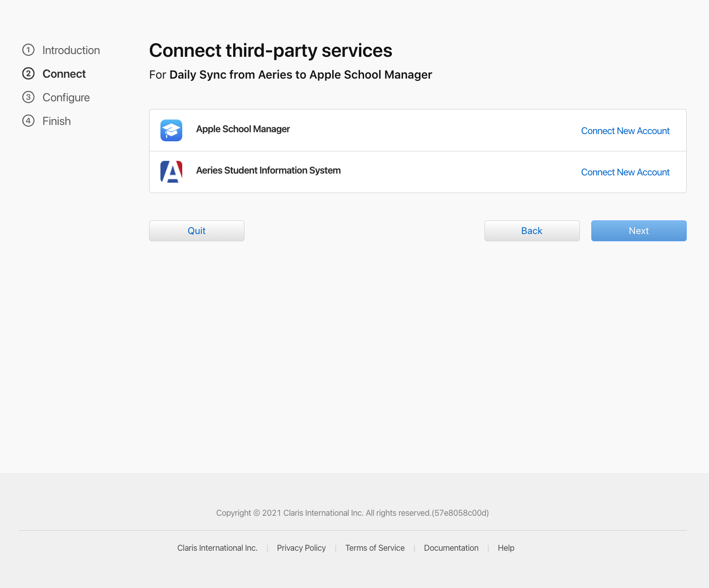Go back to the previous step
The image size is (709, 588).
point(532,231)
